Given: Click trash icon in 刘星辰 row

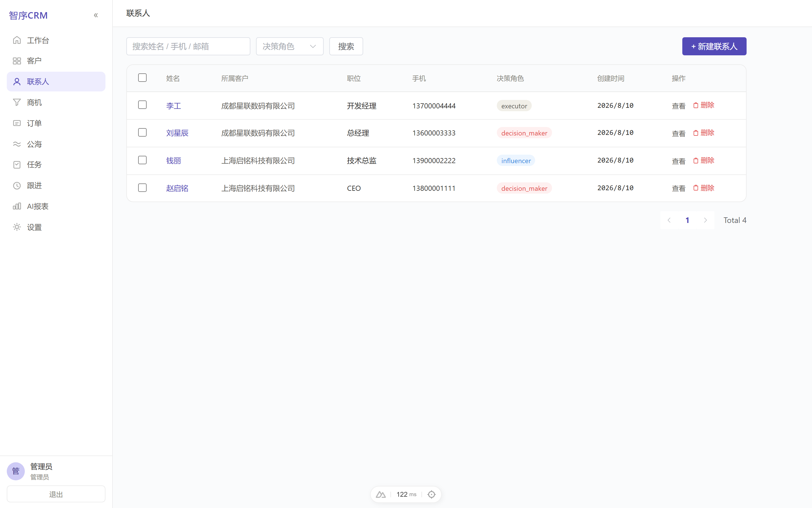Looking at the screenshot, I should (x=696, y=133).
